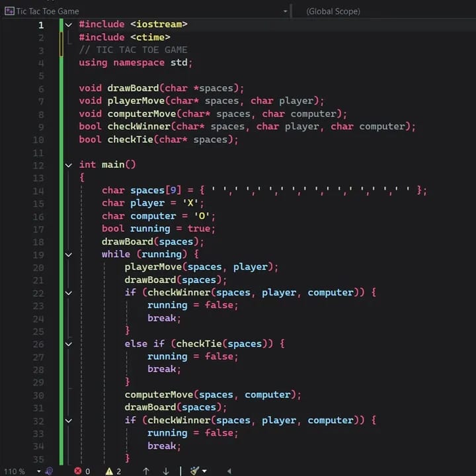
Task: Click on #include <ctime> line
Action: pyautogui.click(x=124, y=37)
